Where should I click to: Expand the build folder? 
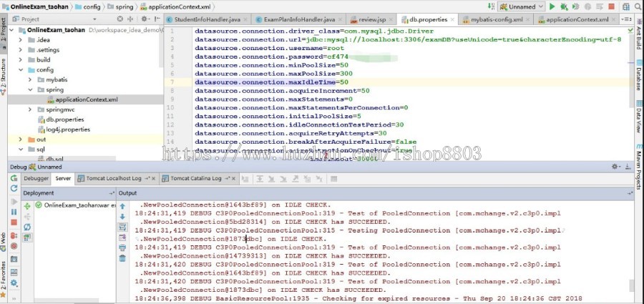(20, 59)
